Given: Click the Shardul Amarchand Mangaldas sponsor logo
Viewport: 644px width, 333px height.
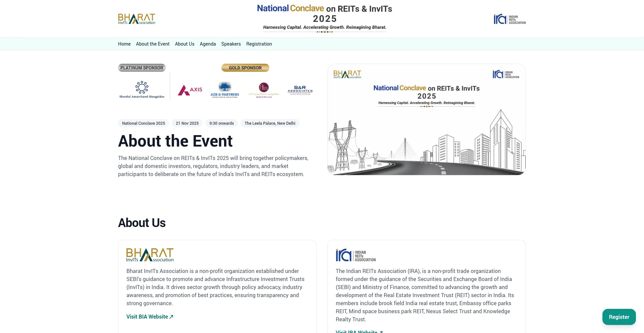Looking at the screenshot, I should (x=142, y=90).
